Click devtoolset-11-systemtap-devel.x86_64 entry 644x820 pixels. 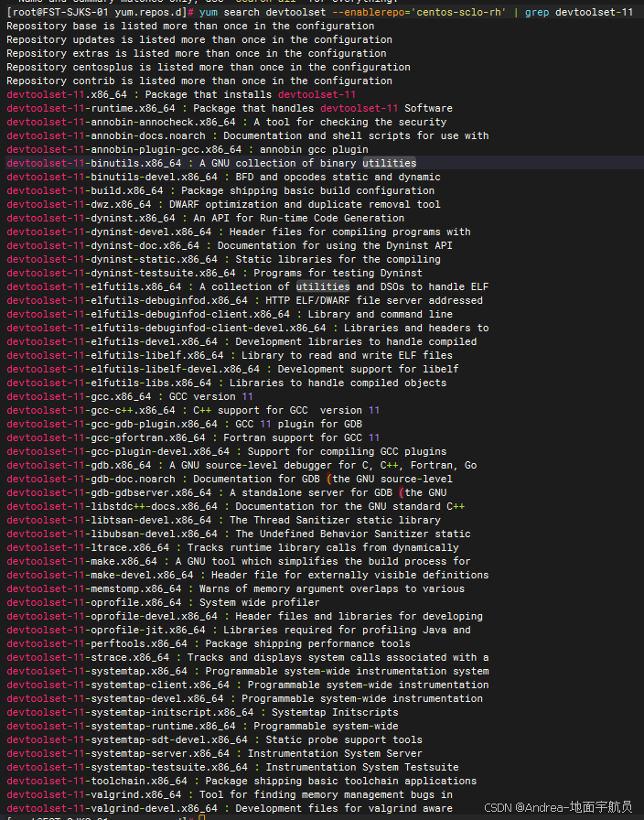click(x=244, y=698)
